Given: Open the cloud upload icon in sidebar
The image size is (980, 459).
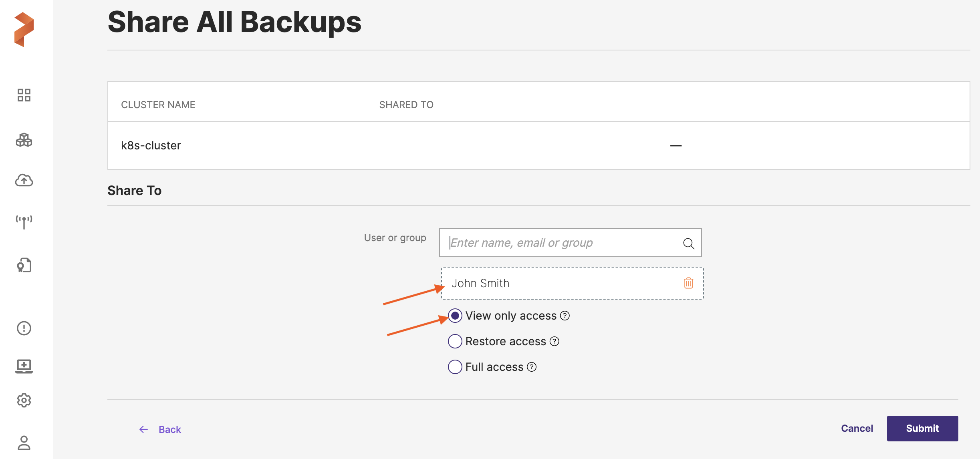Looking at the screenshot, I should click(24, 181).
